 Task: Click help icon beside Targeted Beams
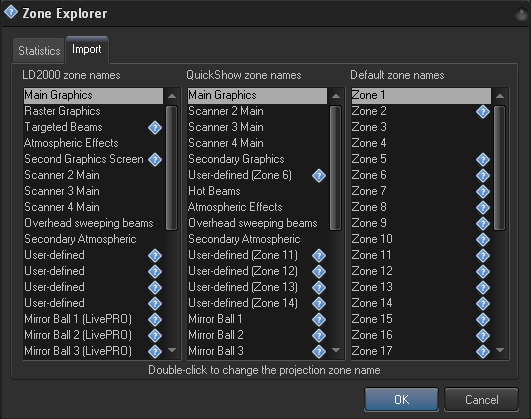(x=155, y=128)
